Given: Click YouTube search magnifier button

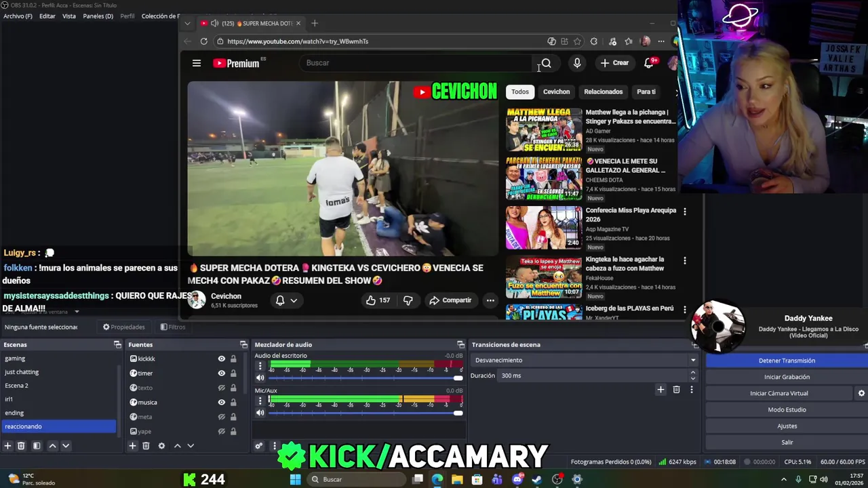Looking at the screenshot, I should click(x=546, y=63).
